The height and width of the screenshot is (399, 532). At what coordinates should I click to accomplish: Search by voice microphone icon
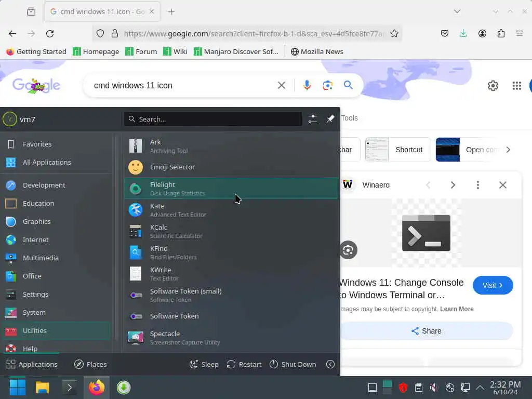[307, 85]
